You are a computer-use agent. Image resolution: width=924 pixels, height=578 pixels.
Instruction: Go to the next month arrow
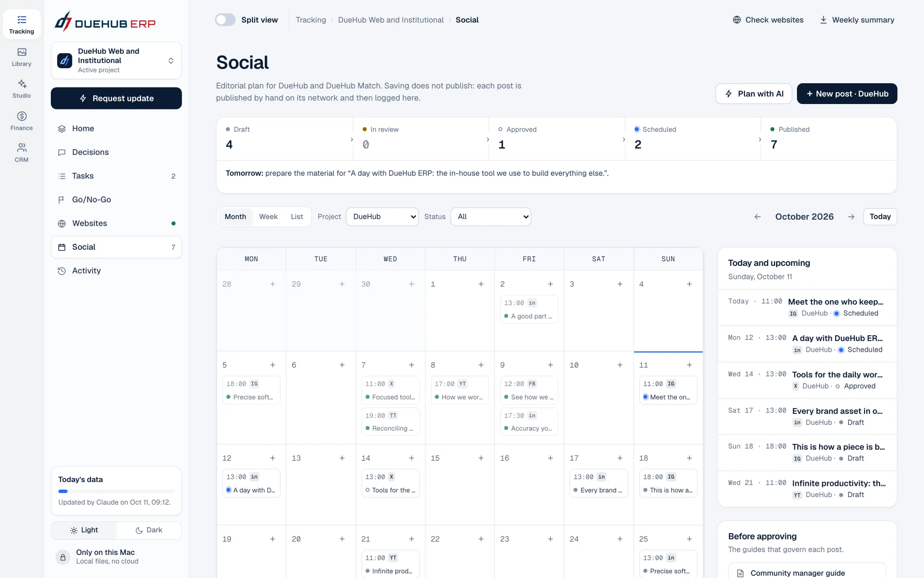click(851, 217)
